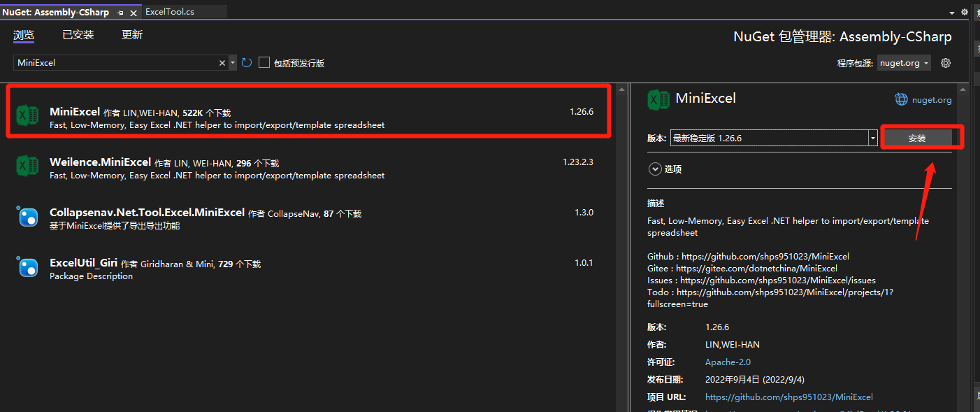
Task: Open the Apache-2.0 license link
Action: tap(728, 362)
